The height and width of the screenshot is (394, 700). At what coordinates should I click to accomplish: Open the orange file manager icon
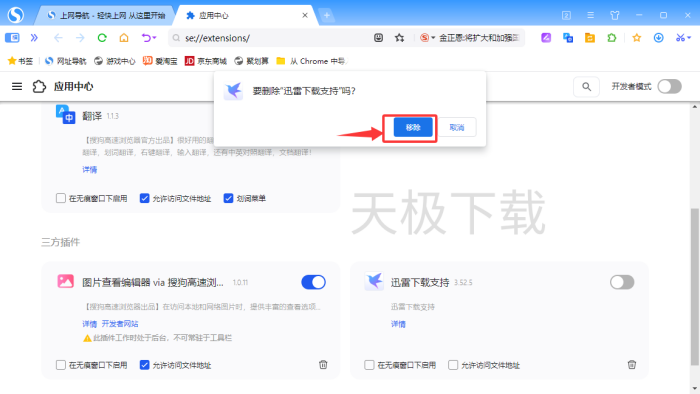(x=590, y=38)
